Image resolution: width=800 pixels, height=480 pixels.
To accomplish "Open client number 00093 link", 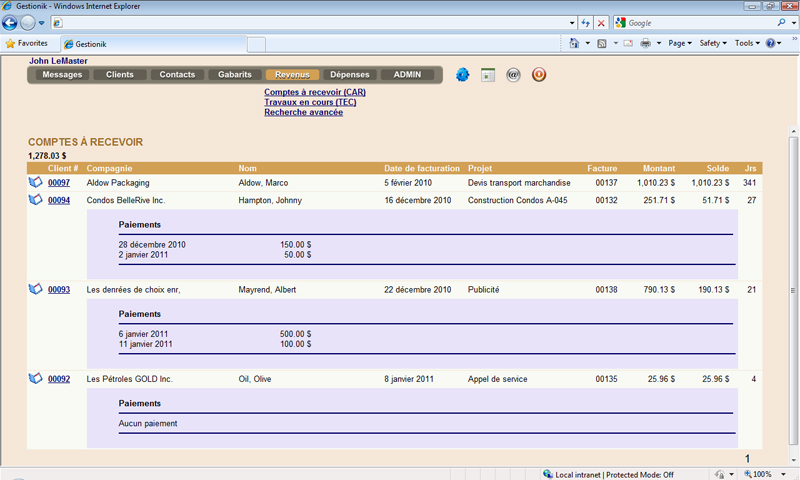I will pyautogui.click(x=59, y=289).
